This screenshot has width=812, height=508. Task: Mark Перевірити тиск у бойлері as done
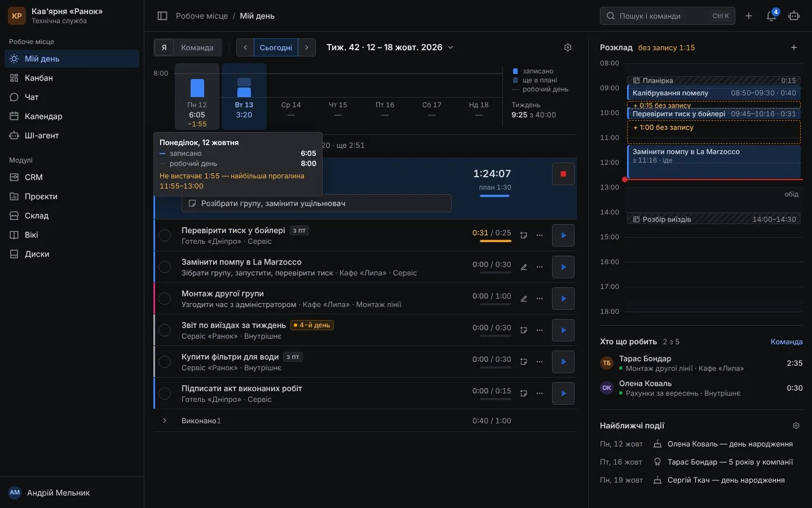(165, 235)
